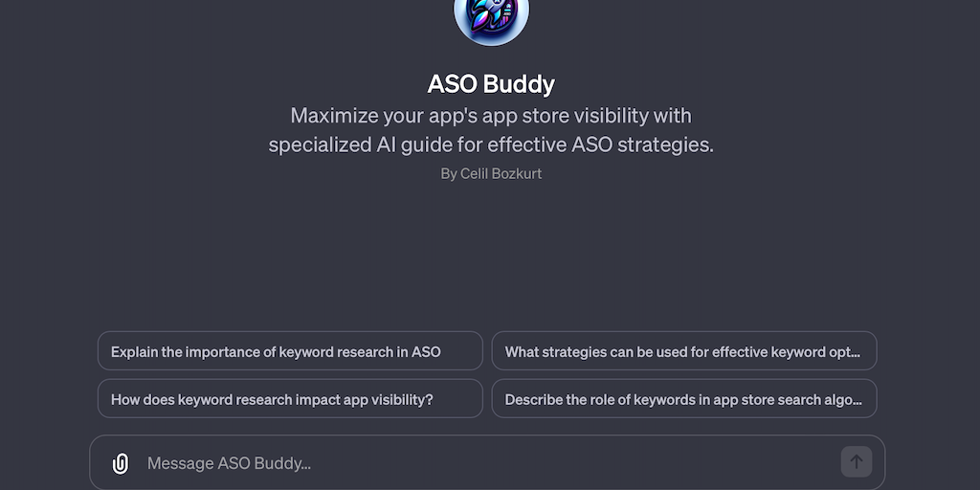Click the "Celil Bozkurt" creator name
980x490 pixels.
pyautogui.click(x=501, y=173)
